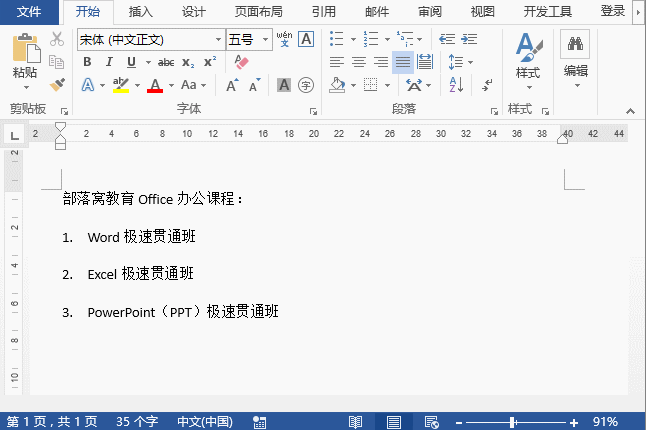Click the 登录 sign-in link
Viewport: 646px width, 430px height.
612,11
